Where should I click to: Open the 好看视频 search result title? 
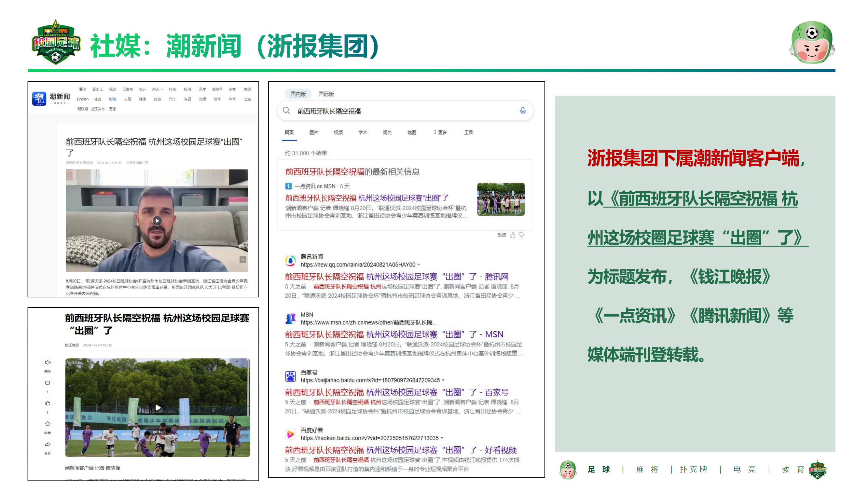coord(401,450)
